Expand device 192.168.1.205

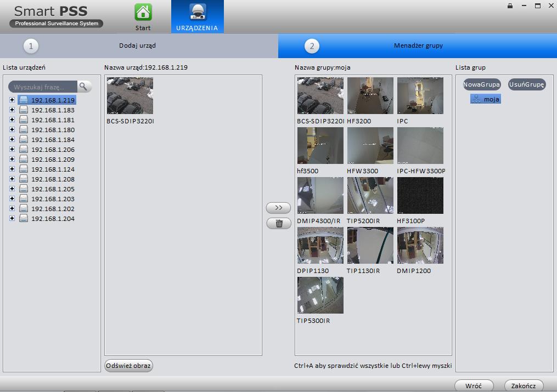coord(12,189)
